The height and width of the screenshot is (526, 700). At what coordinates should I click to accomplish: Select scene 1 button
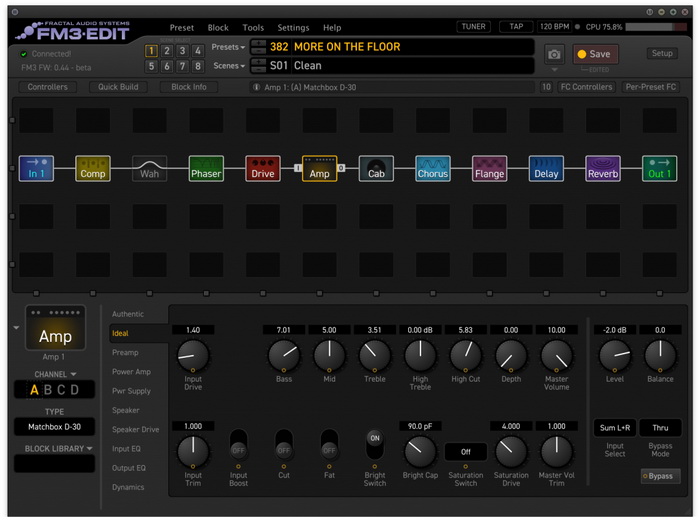tap(151, 50)
